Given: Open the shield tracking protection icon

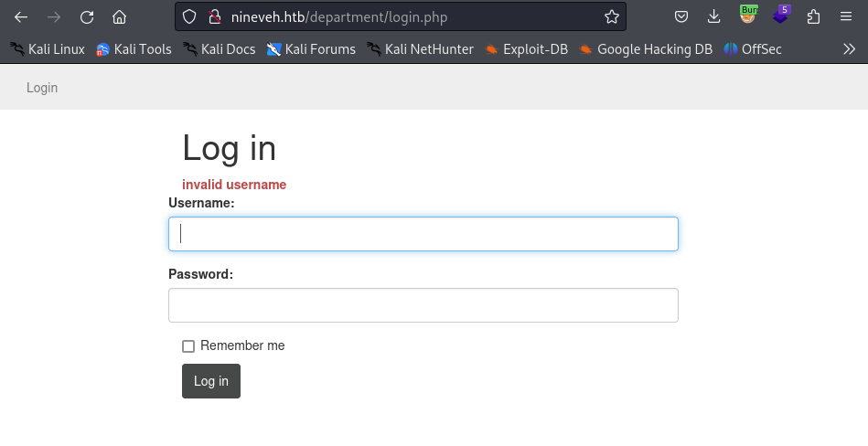Looking at the screenshot, I should pyautogui.click(x=189, y=16).
